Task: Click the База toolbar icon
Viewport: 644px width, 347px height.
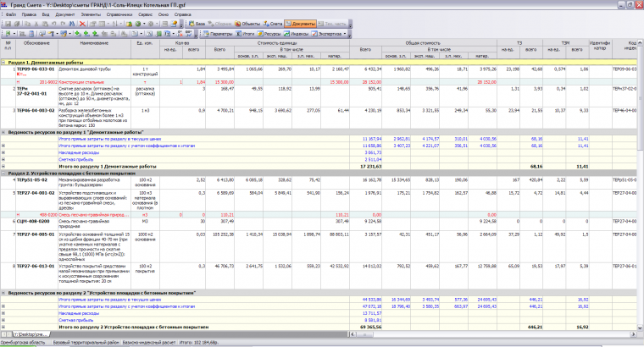Action: coord(197,25)
